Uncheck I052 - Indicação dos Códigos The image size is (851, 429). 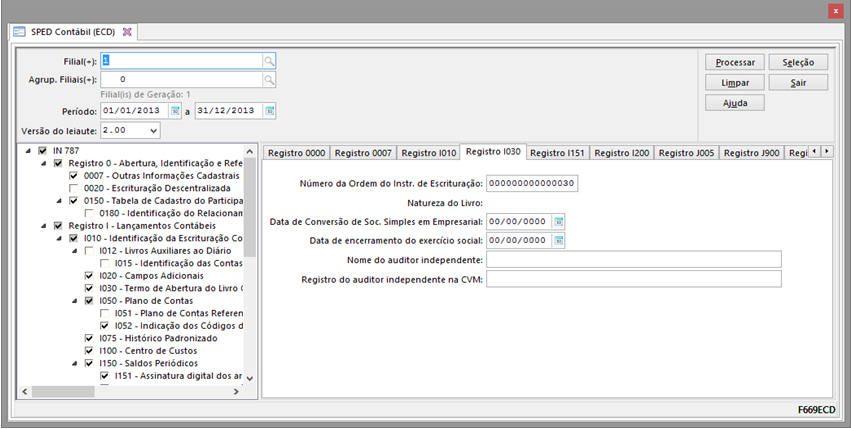coord(104,326)
